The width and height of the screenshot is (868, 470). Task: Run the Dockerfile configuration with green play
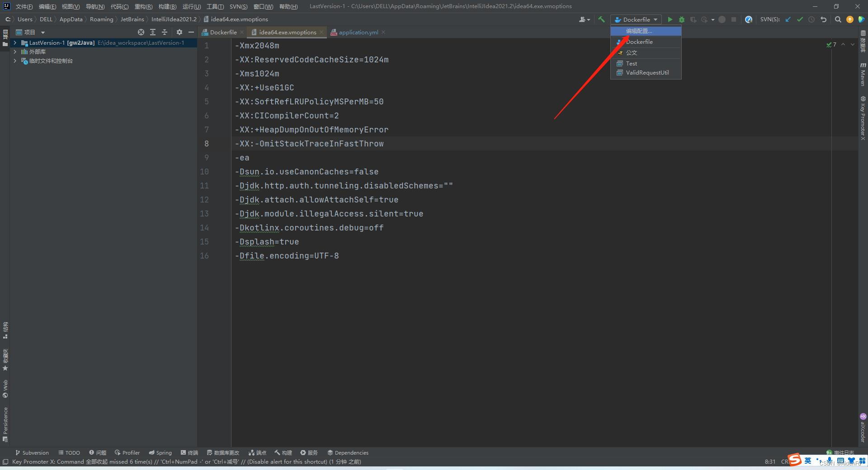(x=670, y=19)
